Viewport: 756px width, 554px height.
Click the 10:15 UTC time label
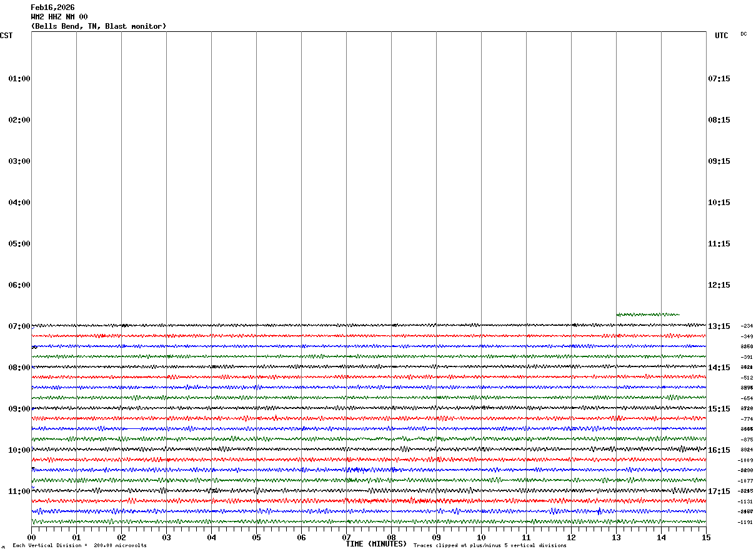719,203
